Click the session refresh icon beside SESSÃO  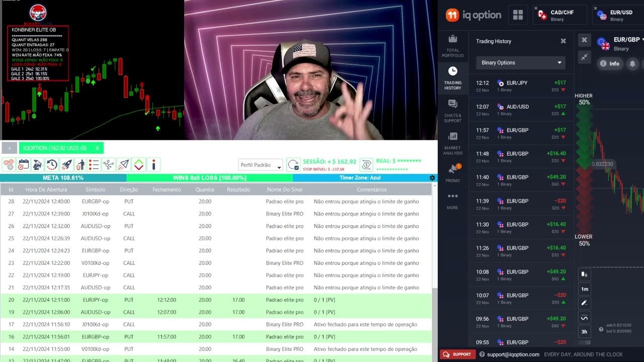(293, 165)
